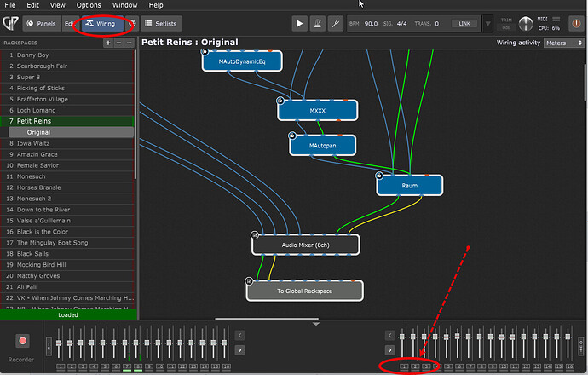
Task: Click the BPM 90.0 value field
Action: pos(371,24)
